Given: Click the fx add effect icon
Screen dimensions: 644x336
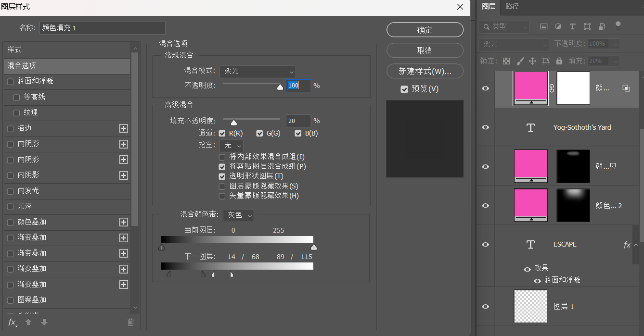Looking at the screenshot, I should [x=13, y=322].
